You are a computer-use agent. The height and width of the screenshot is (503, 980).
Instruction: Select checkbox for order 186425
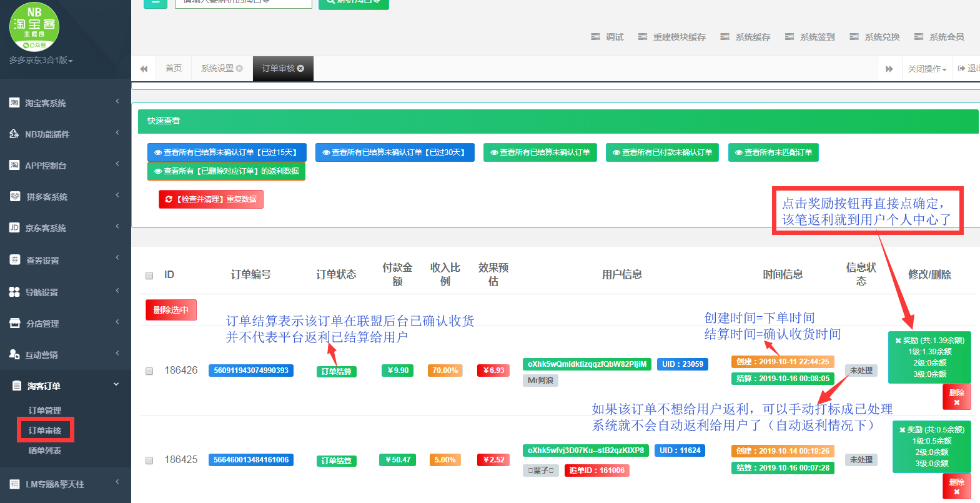coord(149,461)
